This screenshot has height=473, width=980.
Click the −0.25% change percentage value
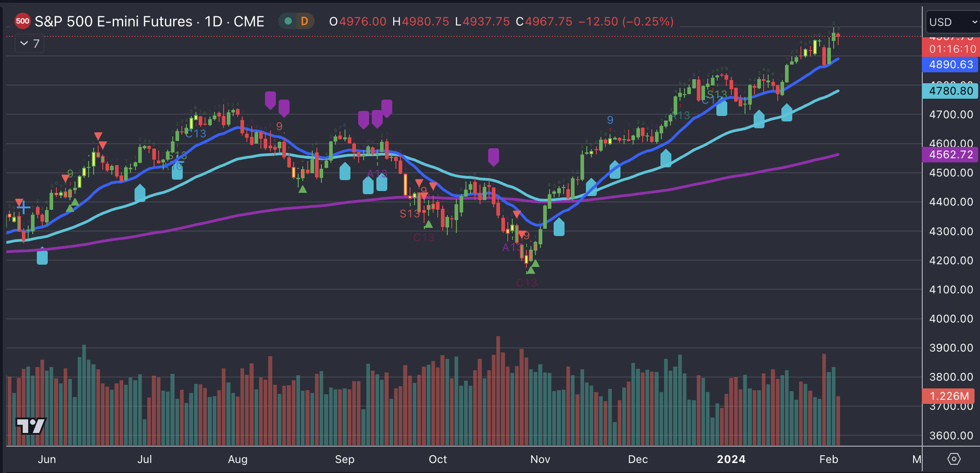coord(647,21)
